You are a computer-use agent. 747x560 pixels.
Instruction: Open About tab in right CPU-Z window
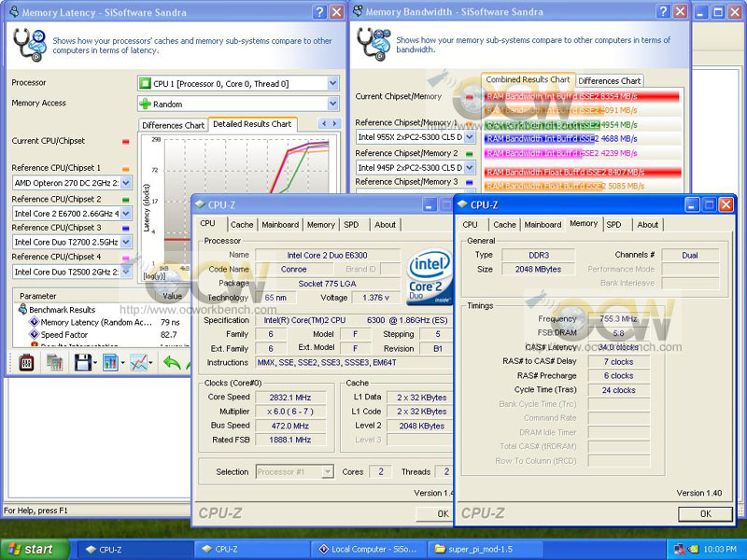pos(647,225)
